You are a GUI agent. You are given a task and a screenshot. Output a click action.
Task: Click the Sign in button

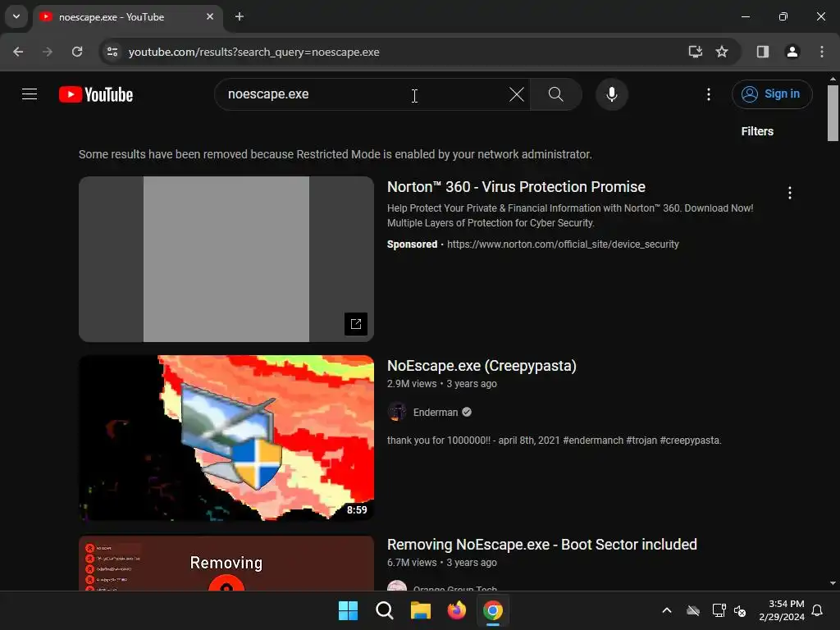point(772,94)
